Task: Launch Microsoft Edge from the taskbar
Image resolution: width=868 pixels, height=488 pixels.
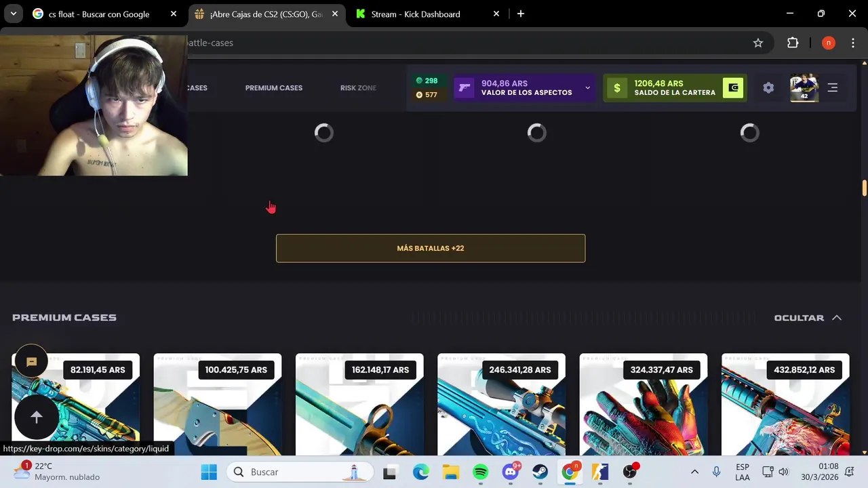Action: [x=420, y=472]
